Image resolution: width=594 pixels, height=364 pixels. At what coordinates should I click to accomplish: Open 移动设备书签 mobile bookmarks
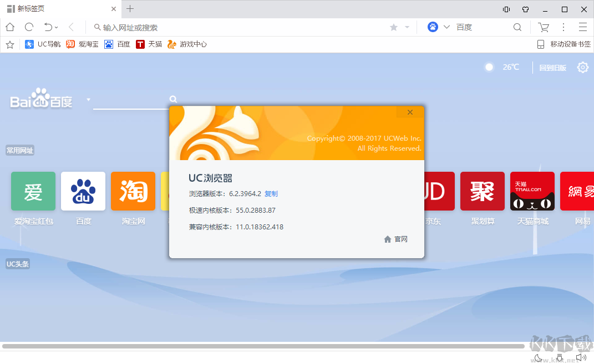(568, 44)
